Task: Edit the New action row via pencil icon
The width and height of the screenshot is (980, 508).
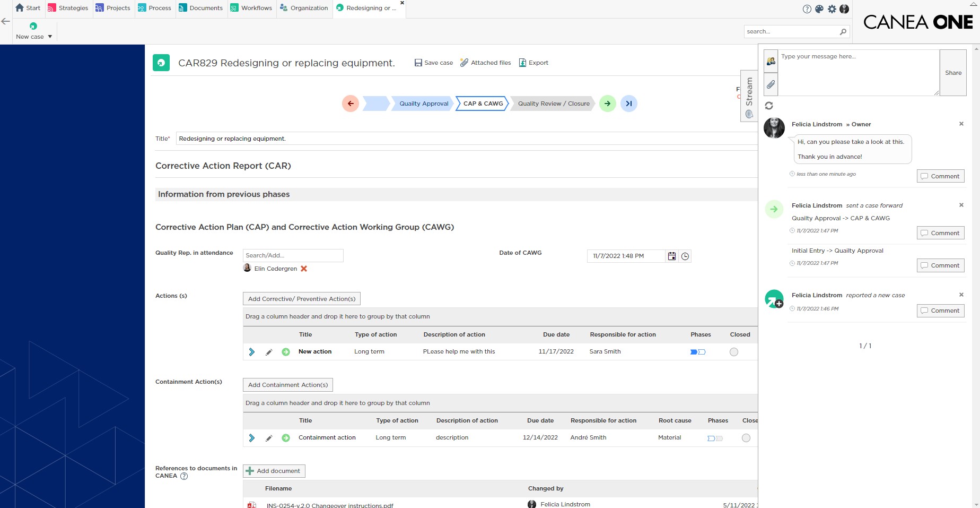Action: pyautogui.click(x=269, y=352)
